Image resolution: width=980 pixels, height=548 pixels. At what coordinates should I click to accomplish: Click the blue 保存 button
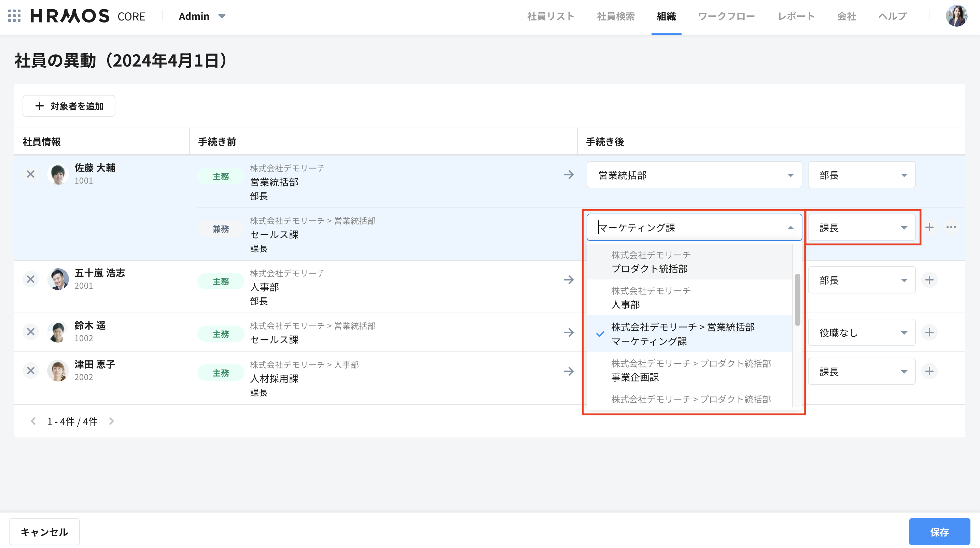pos(939,532)
